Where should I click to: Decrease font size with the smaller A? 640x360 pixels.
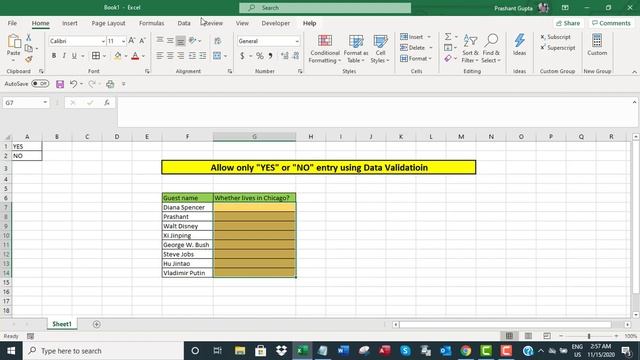pyautogui.click(x=142, y=41)
